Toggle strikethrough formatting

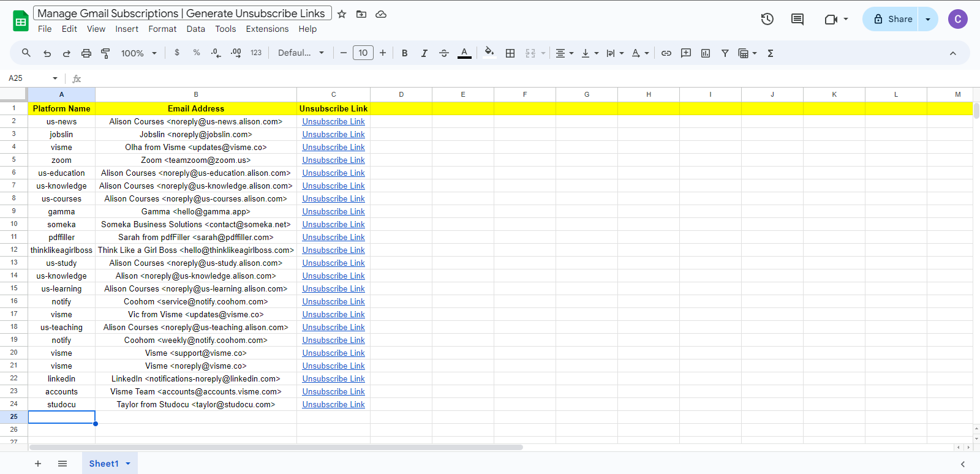tap(444, 53)
